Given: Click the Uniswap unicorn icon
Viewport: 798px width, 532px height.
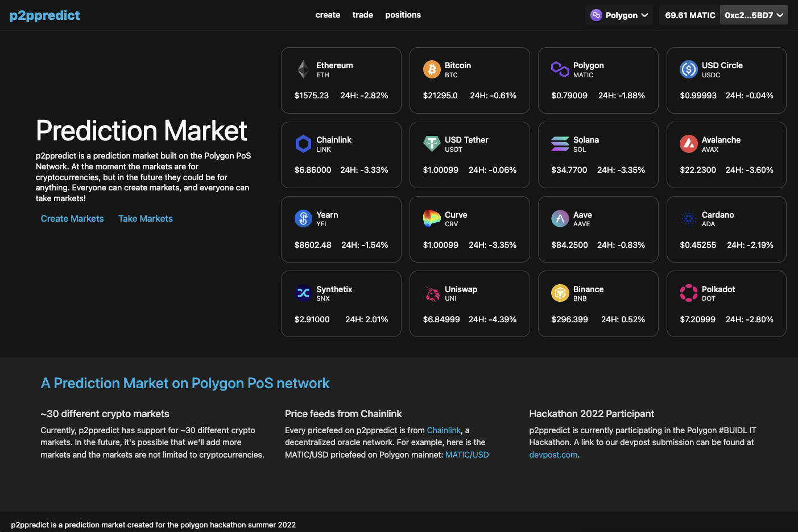Looking at the screenshot, I should coord(432,293).
